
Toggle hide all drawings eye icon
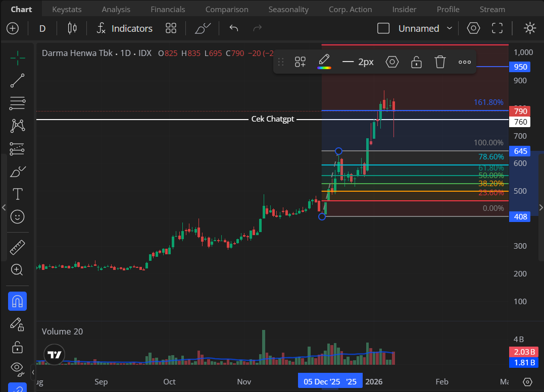[17, 369]
